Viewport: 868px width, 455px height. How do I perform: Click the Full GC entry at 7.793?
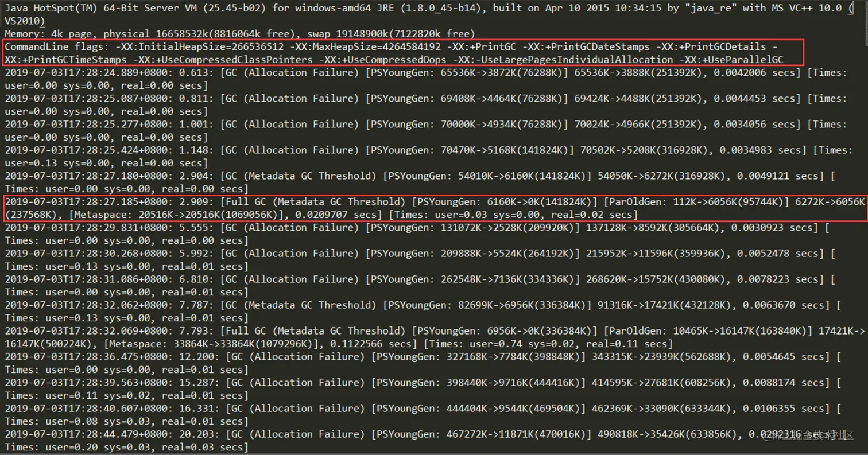435,337
